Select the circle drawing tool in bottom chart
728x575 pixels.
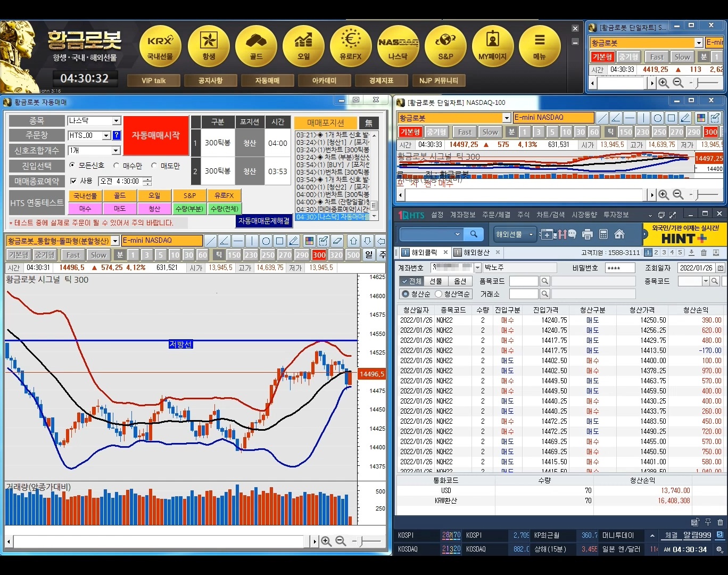266,241
